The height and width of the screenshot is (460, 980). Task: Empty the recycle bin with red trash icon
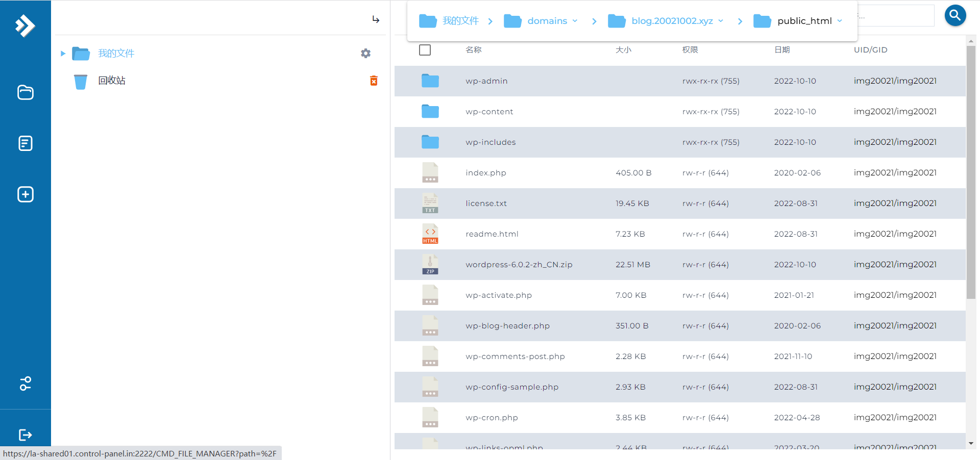tap(374, 81)
